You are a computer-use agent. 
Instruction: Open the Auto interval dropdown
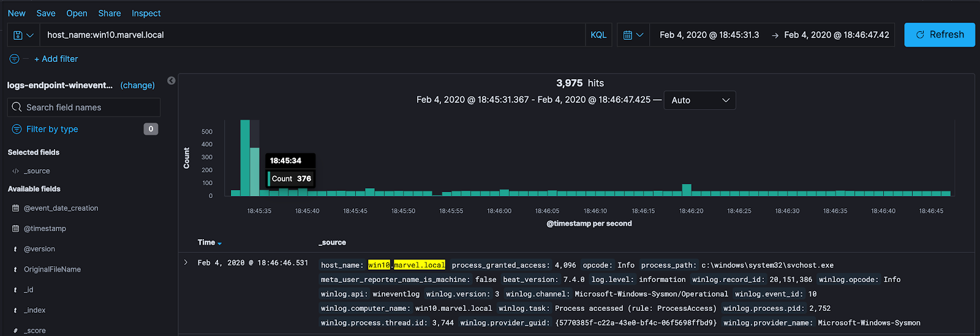tap(699, 100)
